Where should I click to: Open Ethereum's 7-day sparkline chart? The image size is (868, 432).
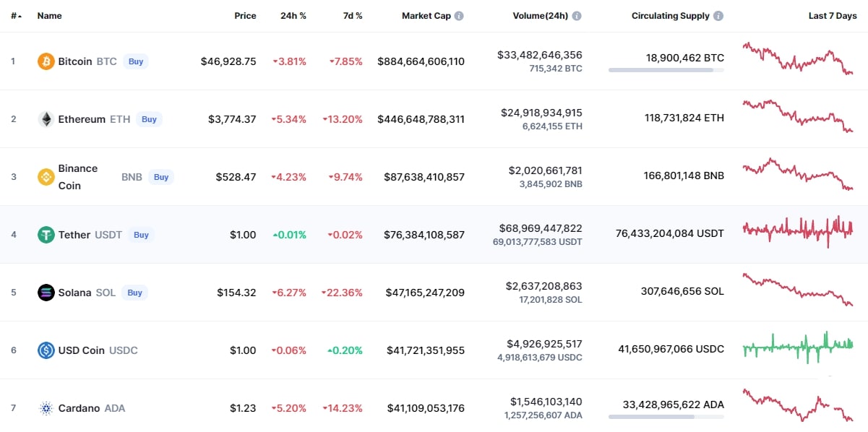(x=798, y=116)
